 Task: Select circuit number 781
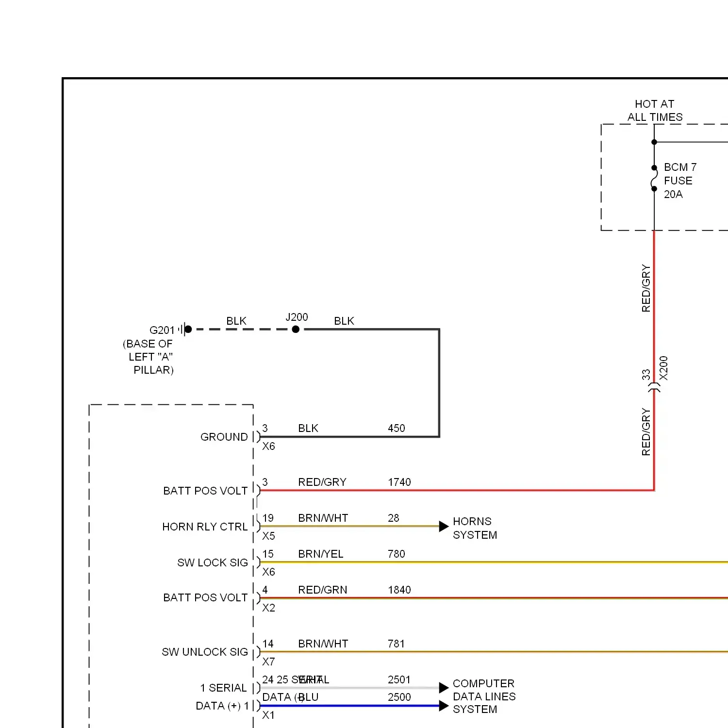397,644
